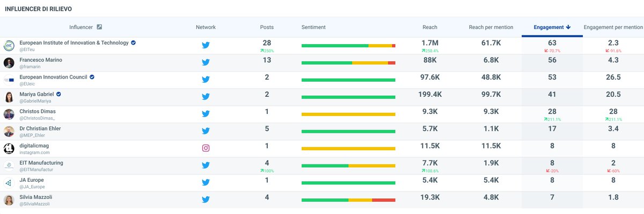Click the sentiment bar for Silvia Mazzoli
Screen dimensions: 644x214
348,201
